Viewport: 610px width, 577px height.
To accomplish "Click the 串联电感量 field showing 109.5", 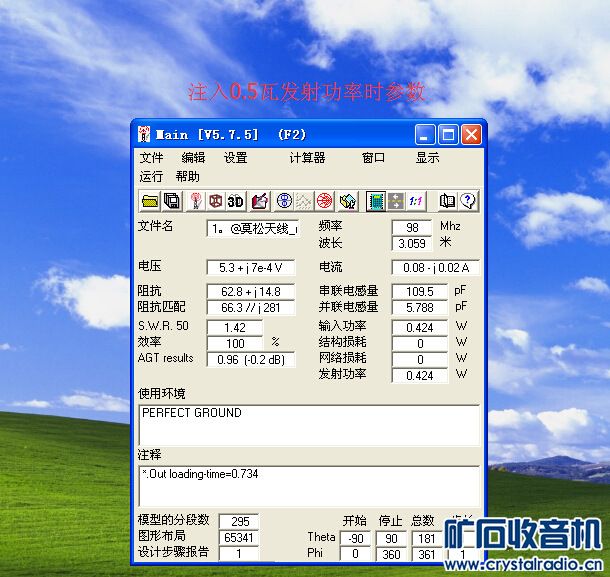I will tap(419, 291).
